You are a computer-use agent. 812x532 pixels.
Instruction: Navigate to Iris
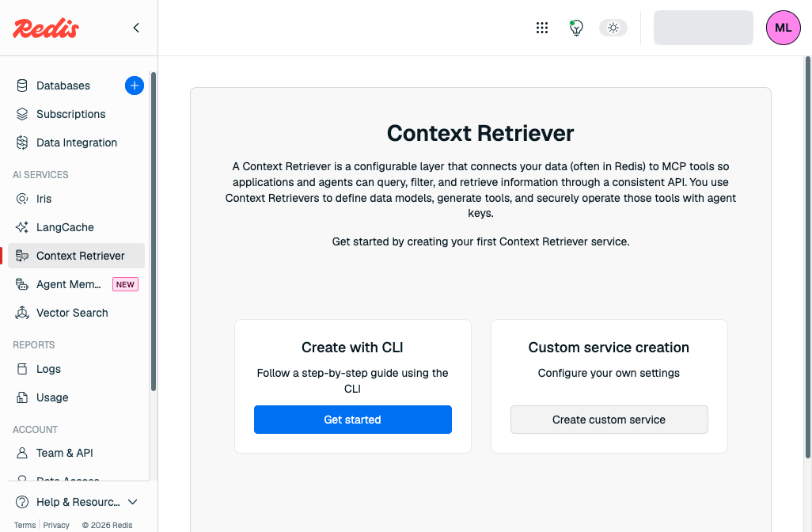[44, 199]
